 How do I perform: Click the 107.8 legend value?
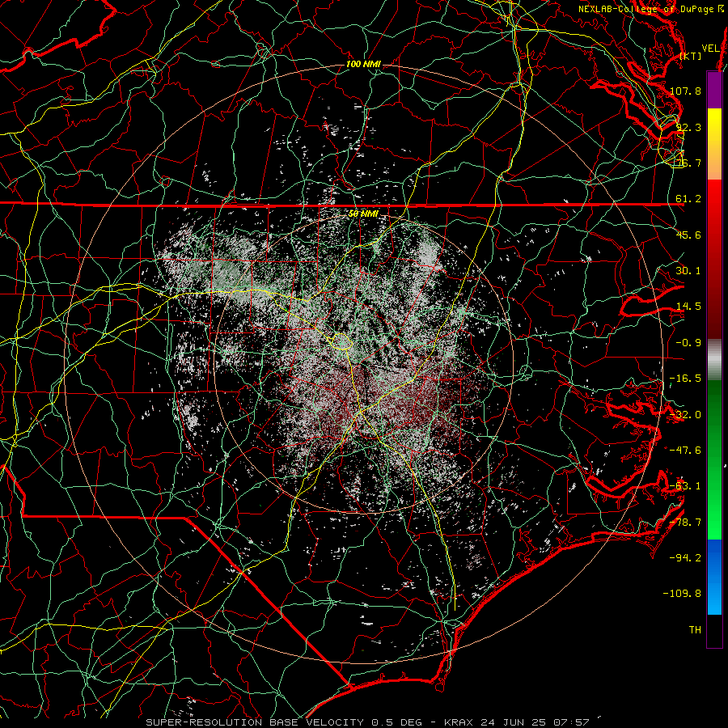pos(686,91)
